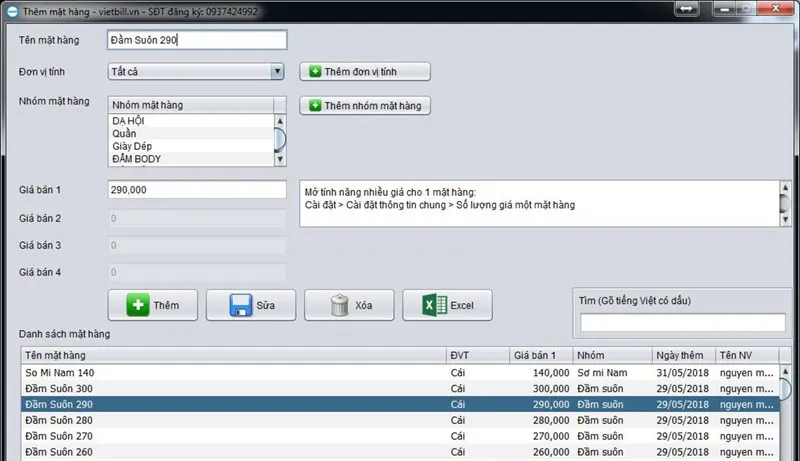Click the green plus Thêm button

point(152,305)
